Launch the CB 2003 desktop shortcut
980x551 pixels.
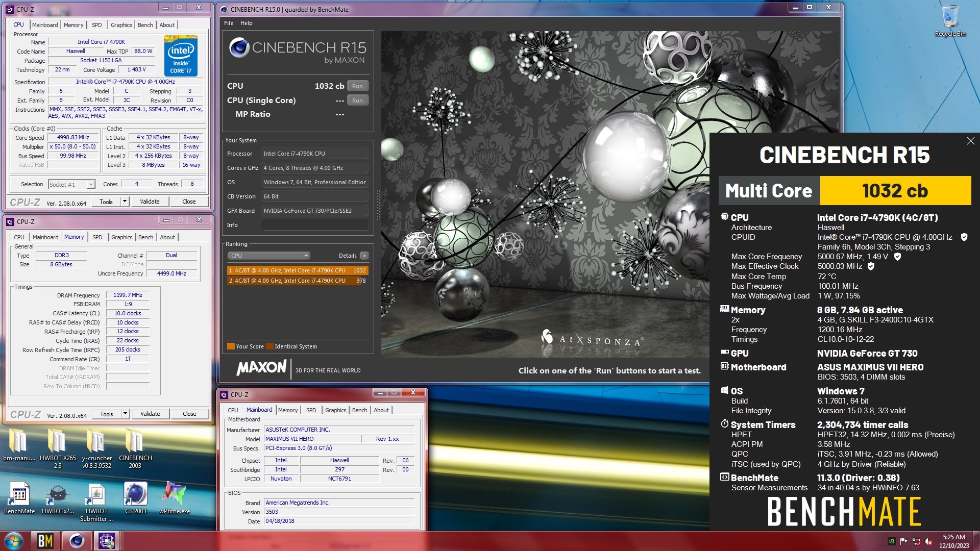(135, 498)
